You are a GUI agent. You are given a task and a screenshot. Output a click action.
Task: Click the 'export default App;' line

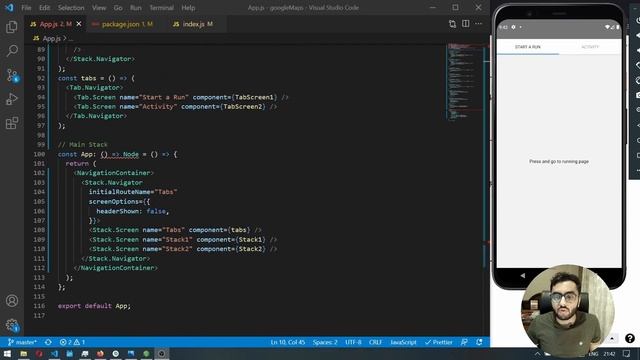pos(94,306)
